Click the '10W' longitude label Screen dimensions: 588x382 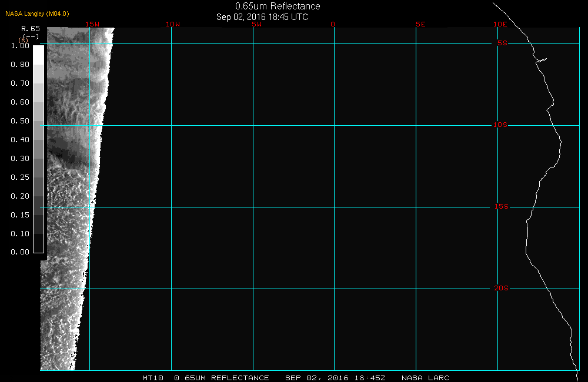[x=173, y=24]
